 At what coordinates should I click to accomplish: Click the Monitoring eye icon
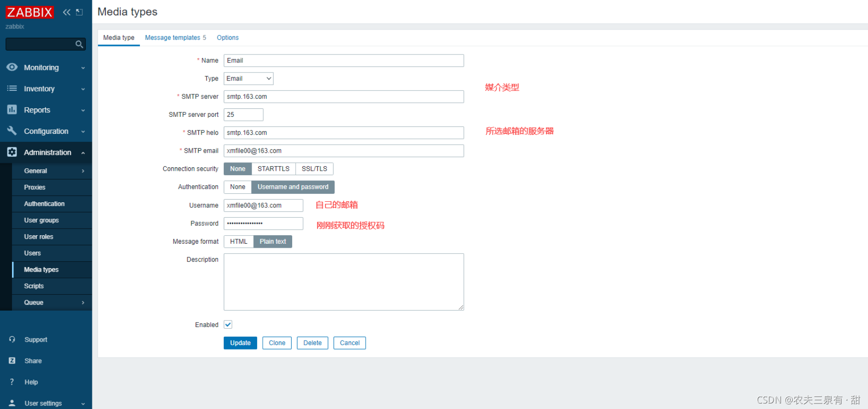click(12, 67)
